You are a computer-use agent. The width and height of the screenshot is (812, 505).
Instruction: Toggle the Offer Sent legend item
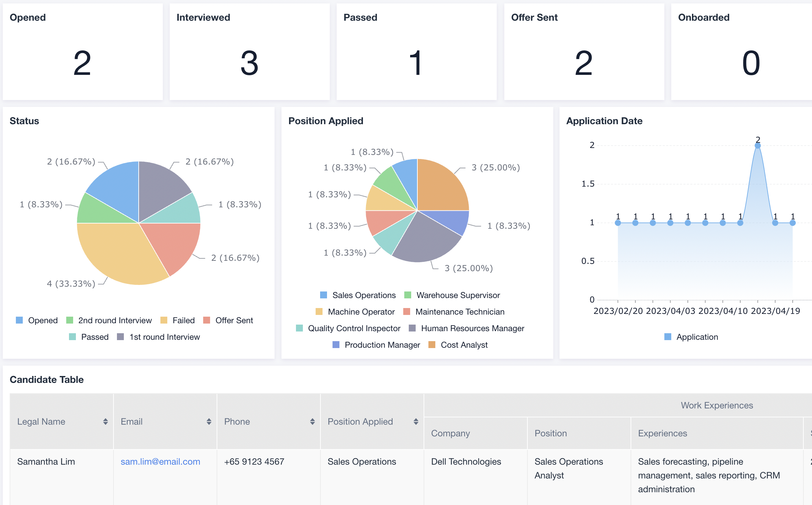(228, 320)
